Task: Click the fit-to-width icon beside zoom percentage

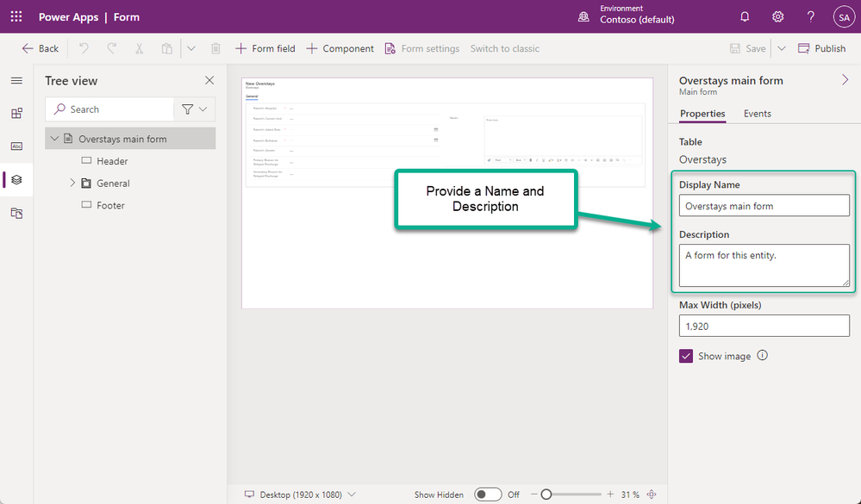Action: [652, 495]
